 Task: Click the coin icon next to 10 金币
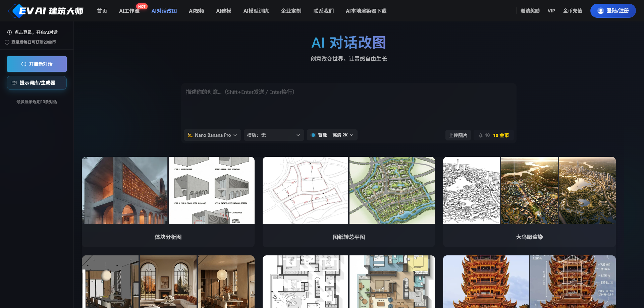click(x=480, y=135)
